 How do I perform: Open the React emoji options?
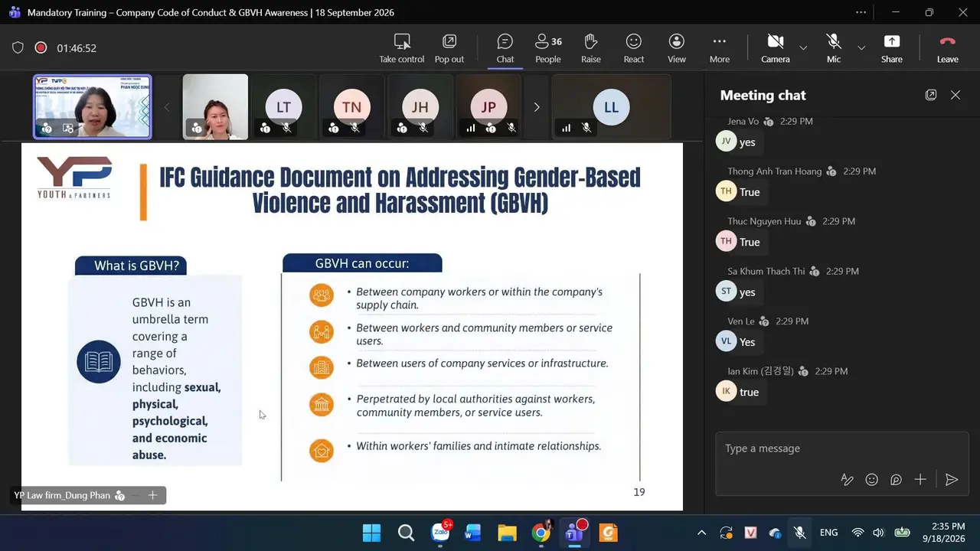click(634, 47)
